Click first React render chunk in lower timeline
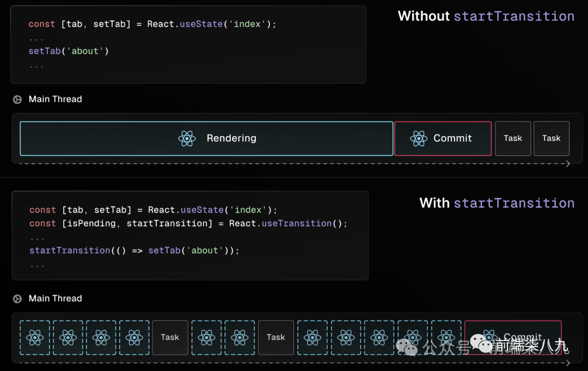 tap(35, 338)
